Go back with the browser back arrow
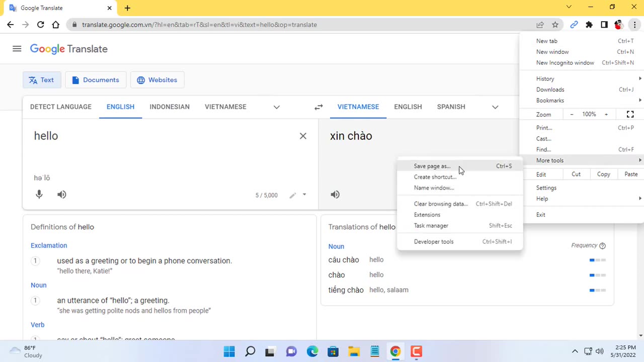644x362 pixels. point(11,25)
